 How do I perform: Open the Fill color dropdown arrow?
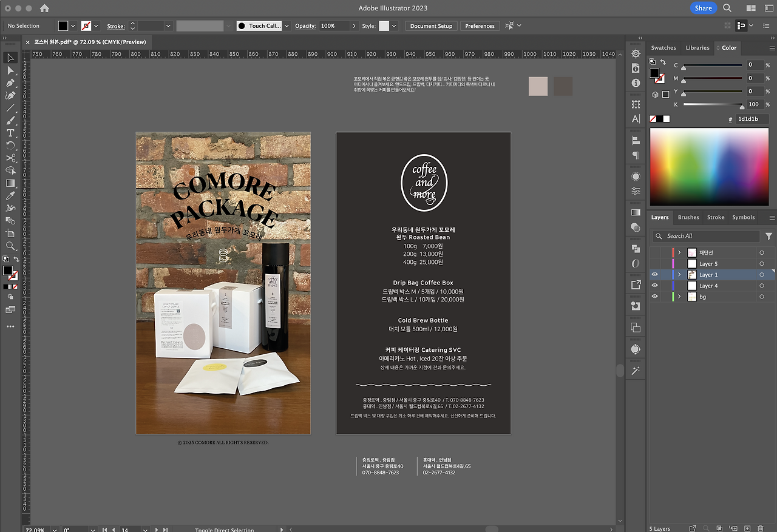pos(73,26)
